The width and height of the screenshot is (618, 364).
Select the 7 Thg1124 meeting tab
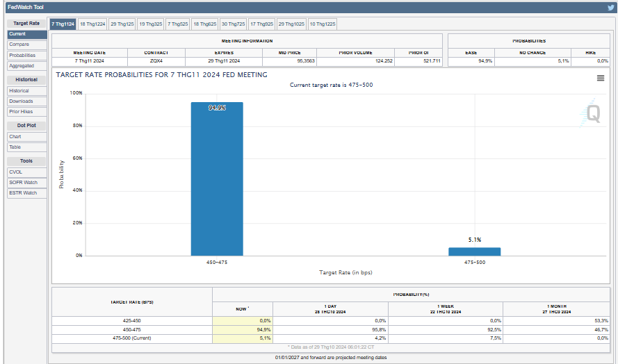pos(63,24)
